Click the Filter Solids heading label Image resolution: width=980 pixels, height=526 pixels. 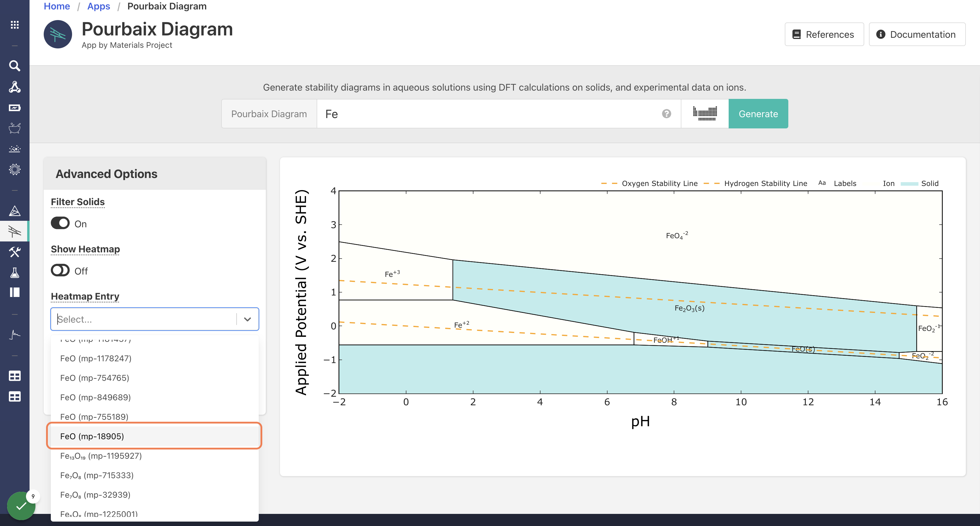point(78,202)
